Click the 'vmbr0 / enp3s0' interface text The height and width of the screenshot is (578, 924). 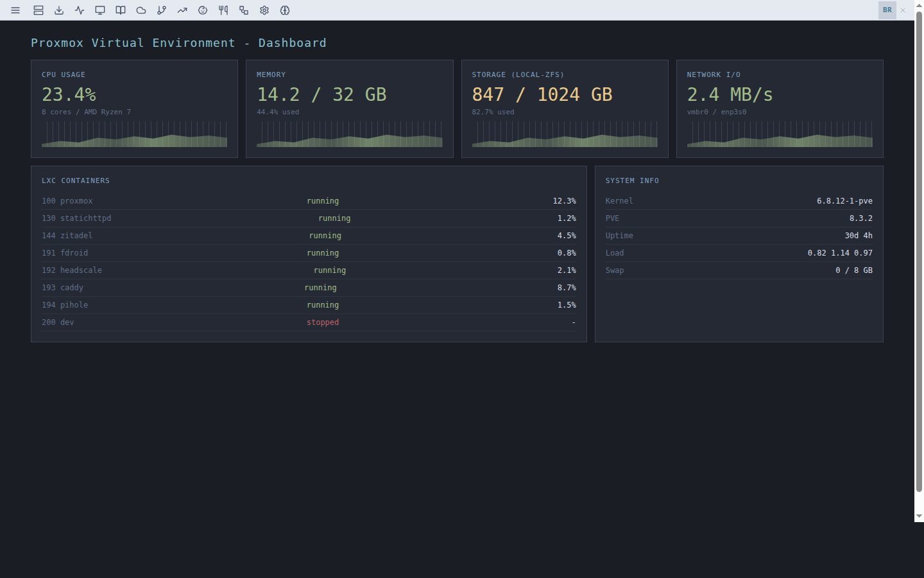point(717,112)
